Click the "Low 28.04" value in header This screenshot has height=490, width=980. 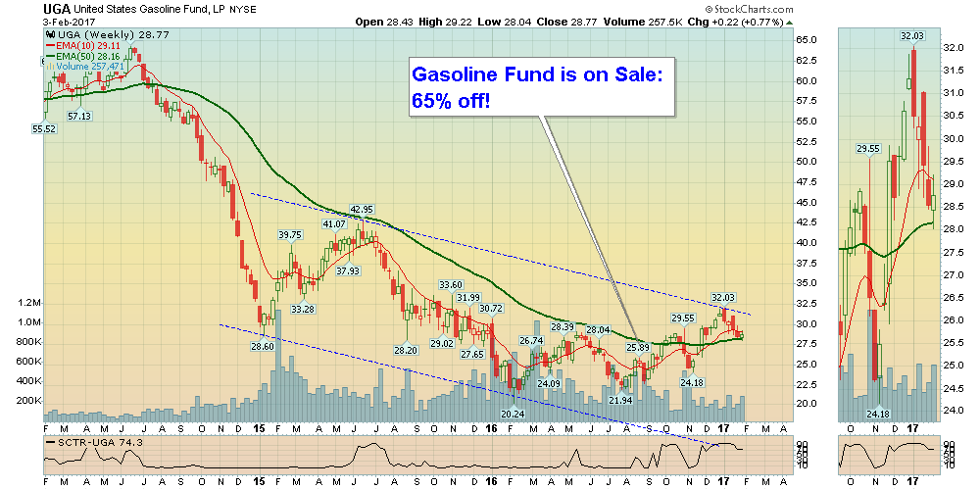pyautogui.click(x=505, y=22)
